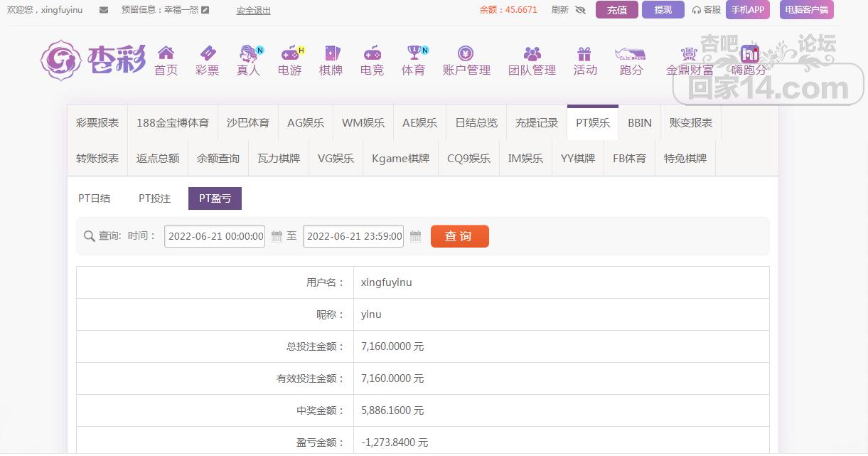Toggle balance visibility eye icon

click(580, 10)
